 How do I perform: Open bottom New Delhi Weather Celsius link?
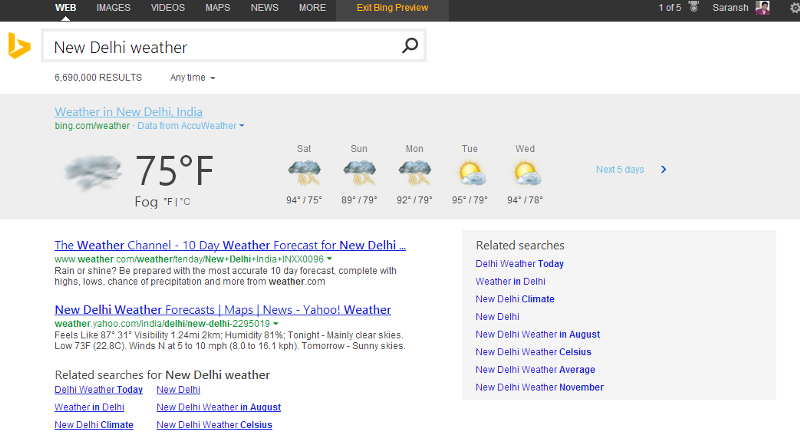(214, 425)
